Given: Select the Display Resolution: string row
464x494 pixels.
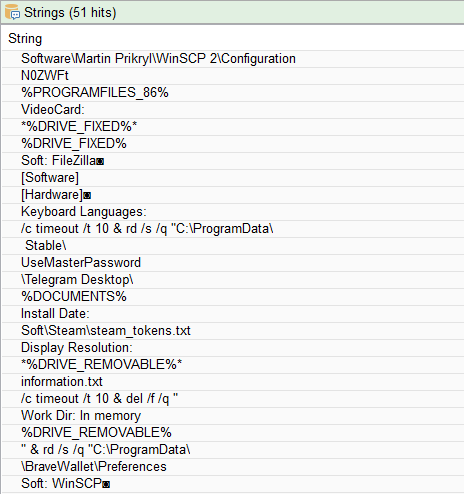Looking at the screenshot, I should point(233,348).
